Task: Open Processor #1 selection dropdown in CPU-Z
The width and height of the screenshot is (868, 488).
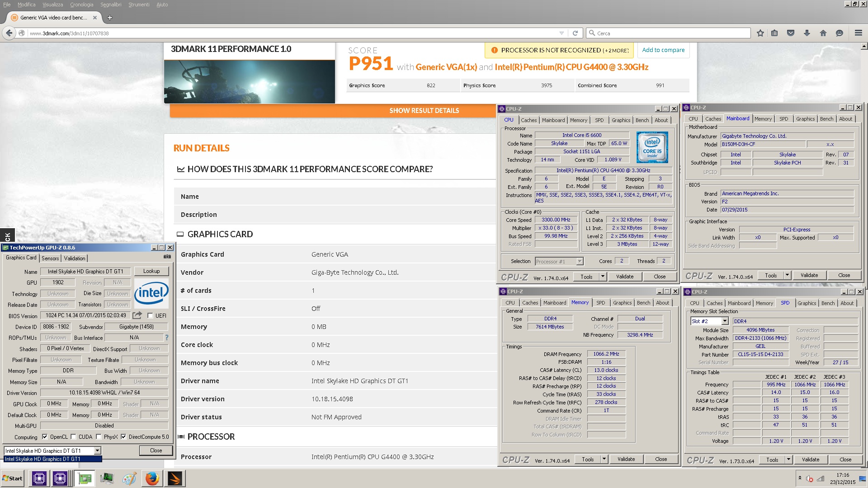Action: (580, 262)
